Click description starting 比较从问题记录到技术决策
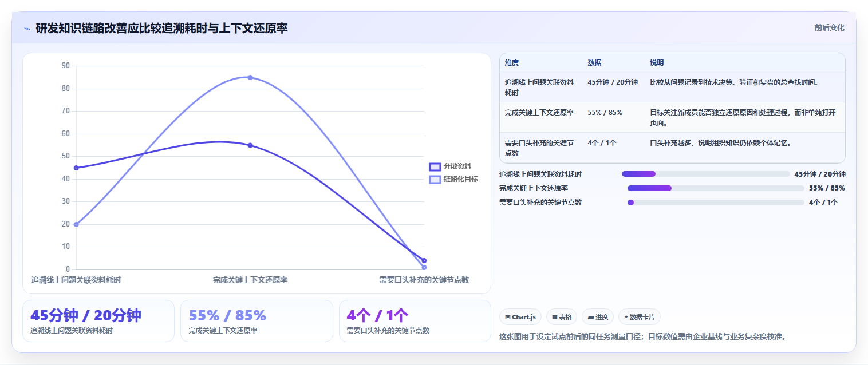The width and height of the screenshot is (868, 365). tap(734, 82)
